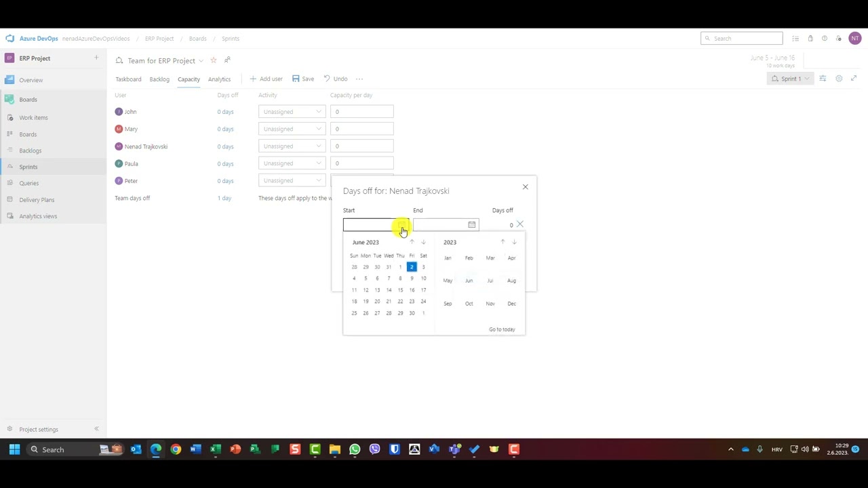Open Analytics views in the sidebar
Screen dimensions: 868x488
(x=38, y=216)
